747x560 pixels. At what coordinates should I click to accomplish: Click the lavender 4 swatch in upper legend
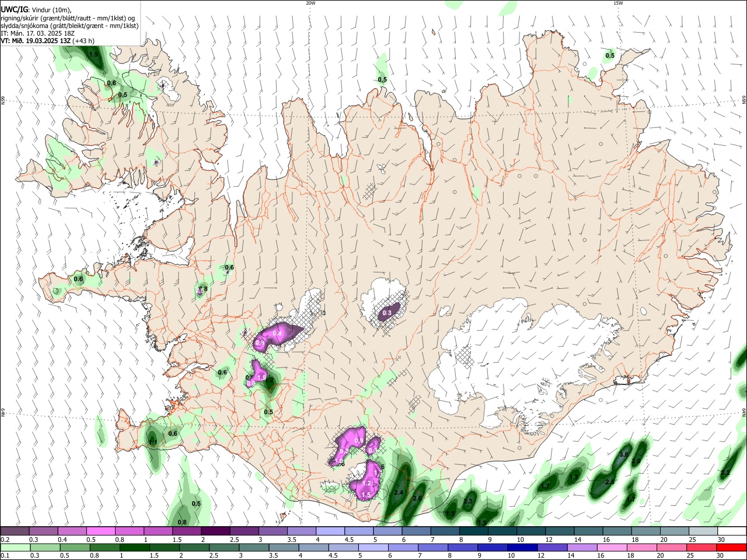pos(330,531)
